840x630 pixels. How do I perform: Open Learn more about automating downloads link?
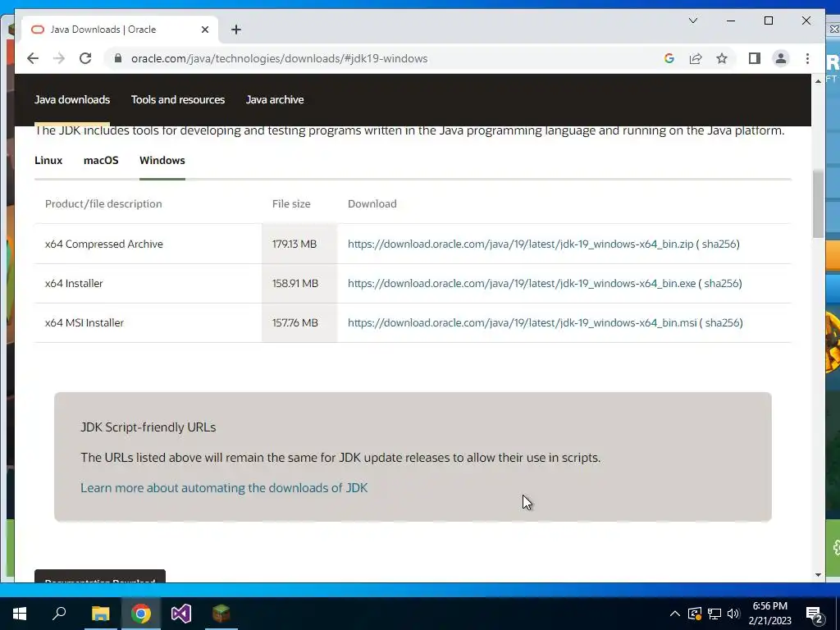point(224,488)
